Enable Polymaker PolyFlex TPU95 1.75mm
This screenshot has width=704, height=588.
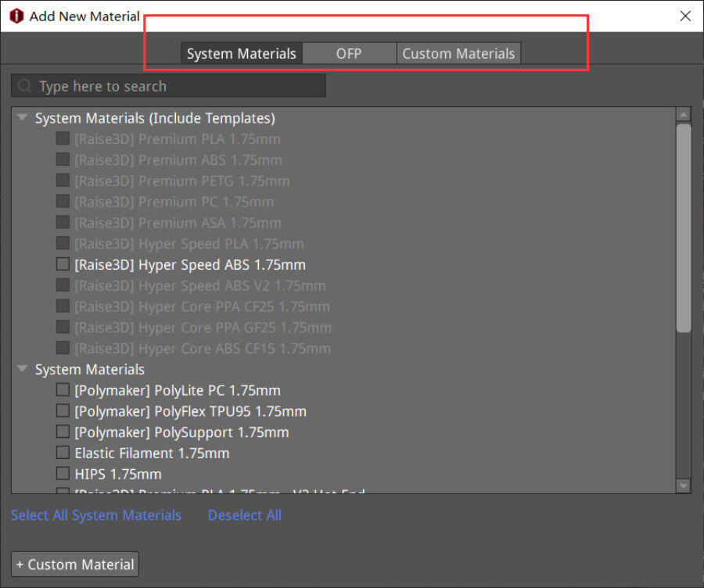coord(63,411)
